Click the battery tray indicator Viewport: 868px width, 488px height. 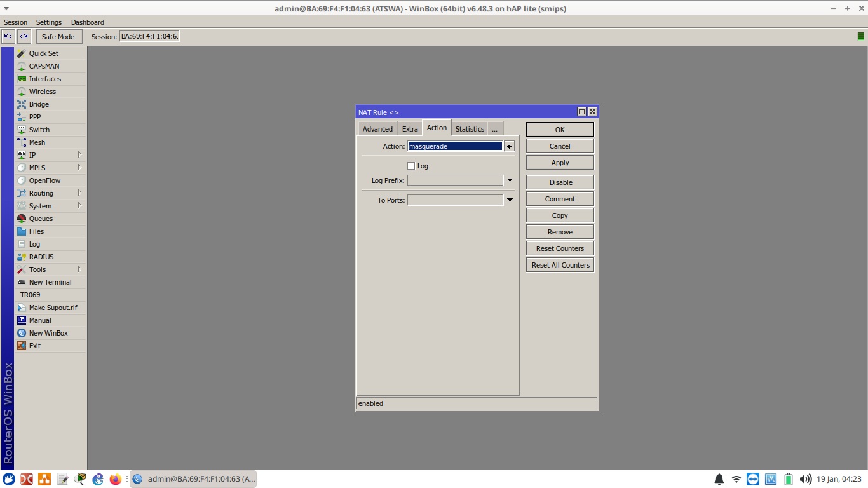click(789, 479)
